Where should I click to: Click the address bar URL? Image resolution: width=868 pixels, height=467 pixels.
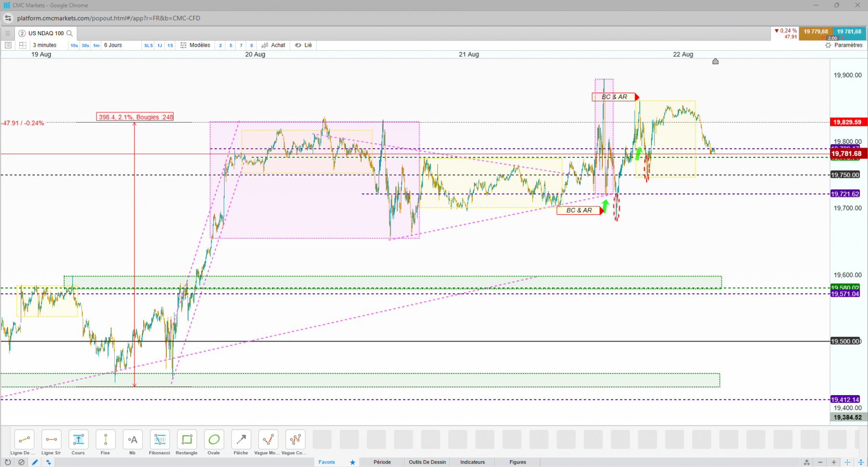point(108,18)
